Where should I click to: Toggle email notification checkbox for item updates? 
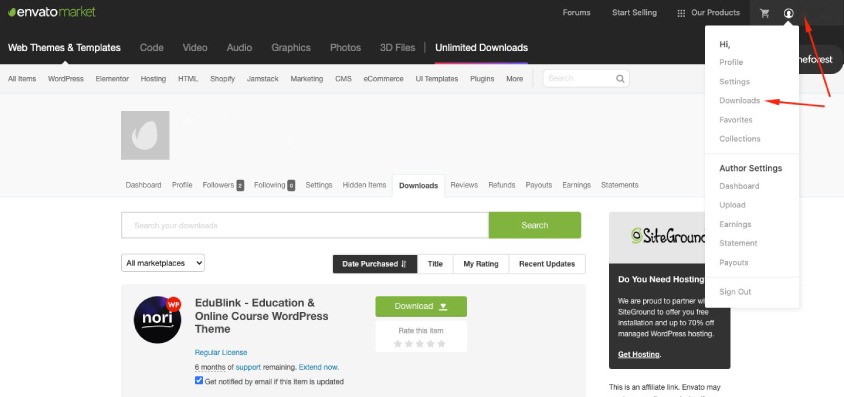coord(199,380)
